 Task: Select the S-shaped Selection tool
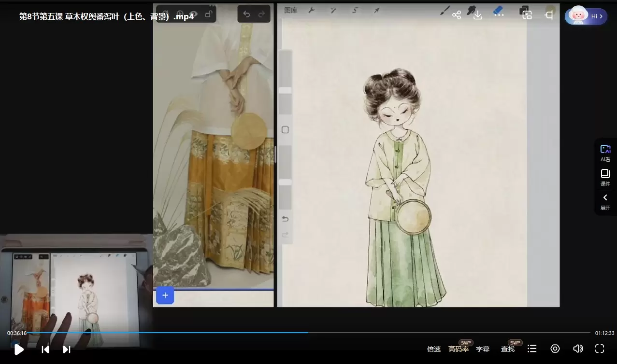point(355,10)
